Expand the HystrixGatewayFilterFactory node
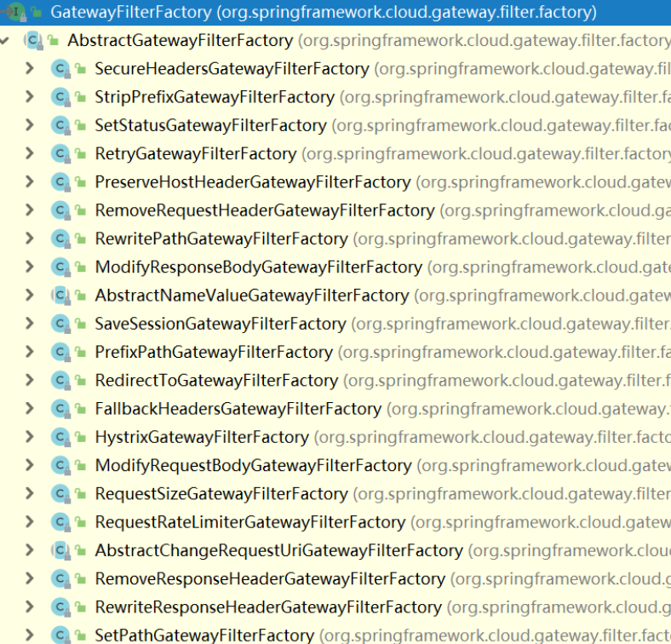Screen dimensions: 671x644 click(30, 437)
